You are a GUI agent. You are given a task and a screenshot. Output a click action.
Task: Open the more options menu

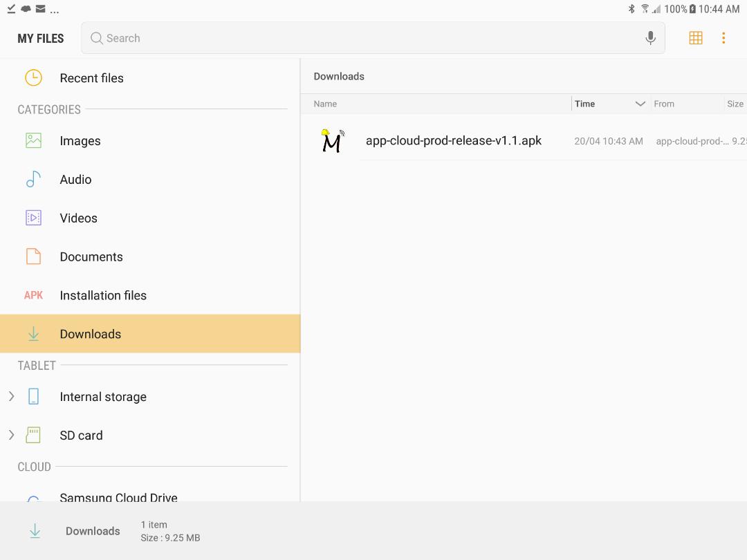pos(723,37)
